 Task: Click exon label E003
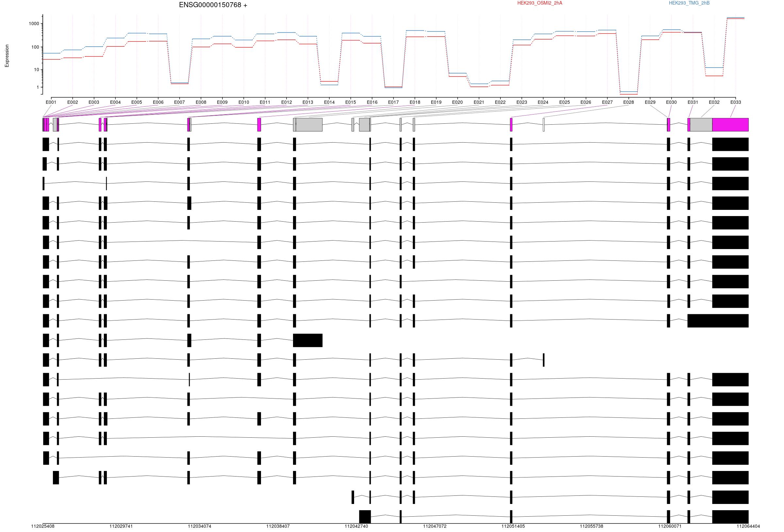point(94,102)
